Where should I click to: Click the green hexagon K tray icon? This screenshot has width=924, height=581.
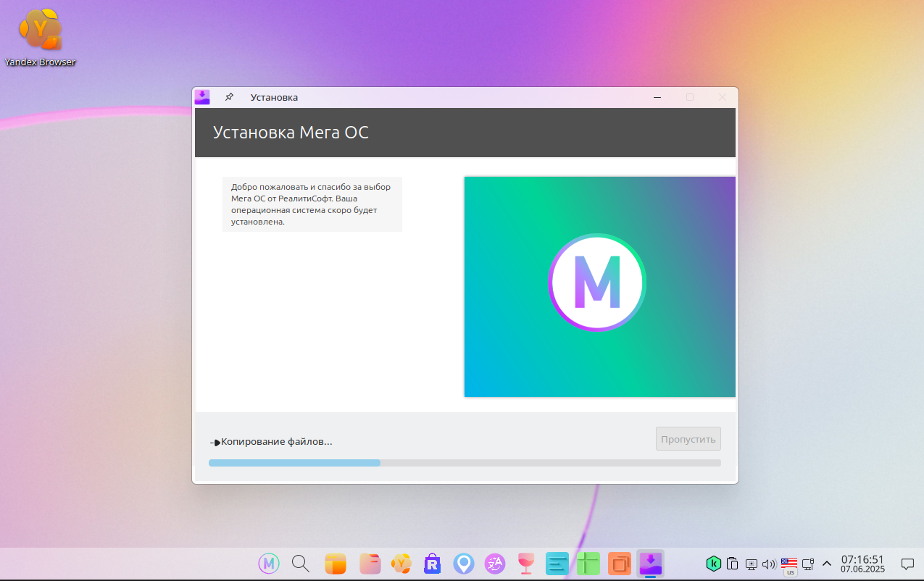point(714,563)
